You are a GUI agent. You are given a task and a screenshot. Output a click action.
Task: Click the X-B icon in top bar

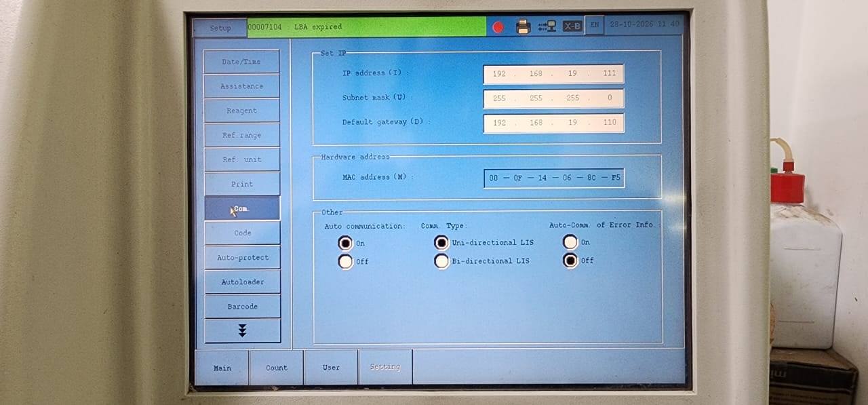point(572,26)
